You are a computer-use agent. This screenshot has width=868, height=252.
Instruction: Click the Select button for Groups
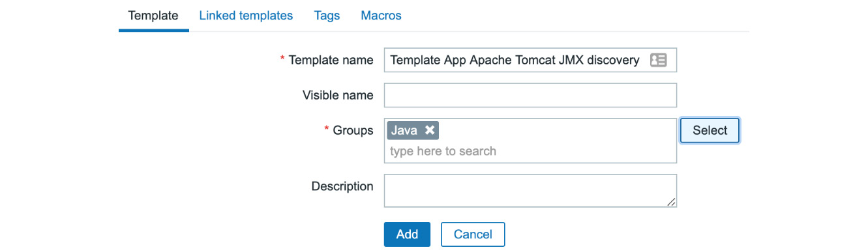point(710,130)
